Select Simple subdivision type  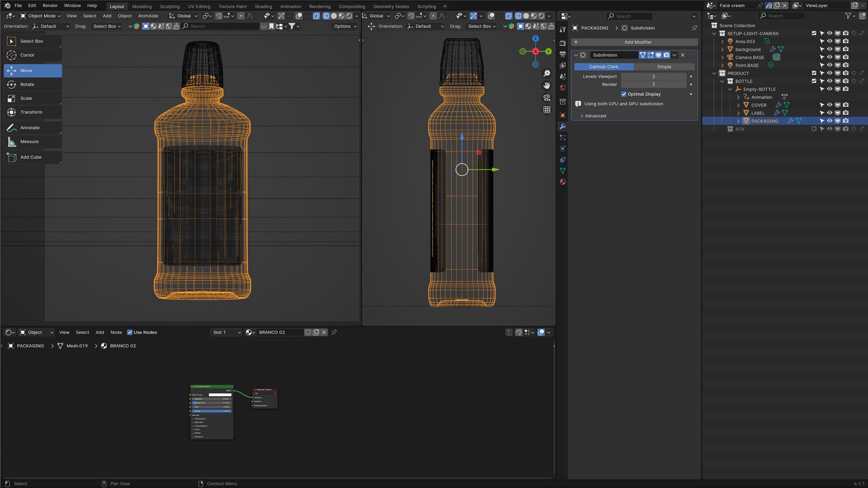click(664, 67)
